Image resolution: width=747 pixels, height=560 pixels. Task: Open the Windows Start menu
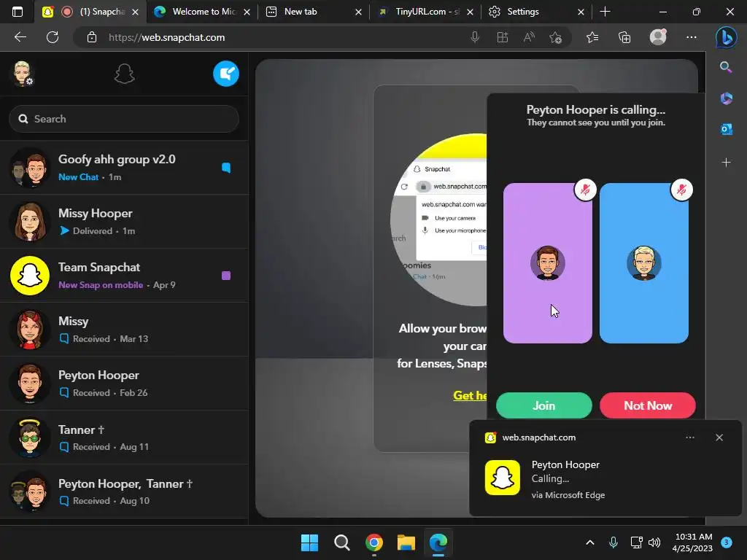309,542
